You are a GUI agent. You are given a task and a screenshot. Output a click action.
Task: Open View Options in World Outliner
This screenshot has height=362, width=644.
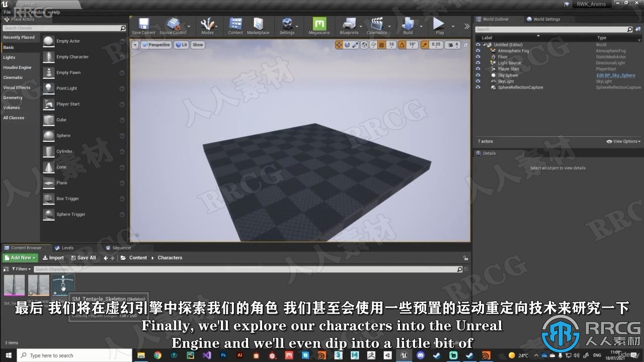tap(624, 141)
